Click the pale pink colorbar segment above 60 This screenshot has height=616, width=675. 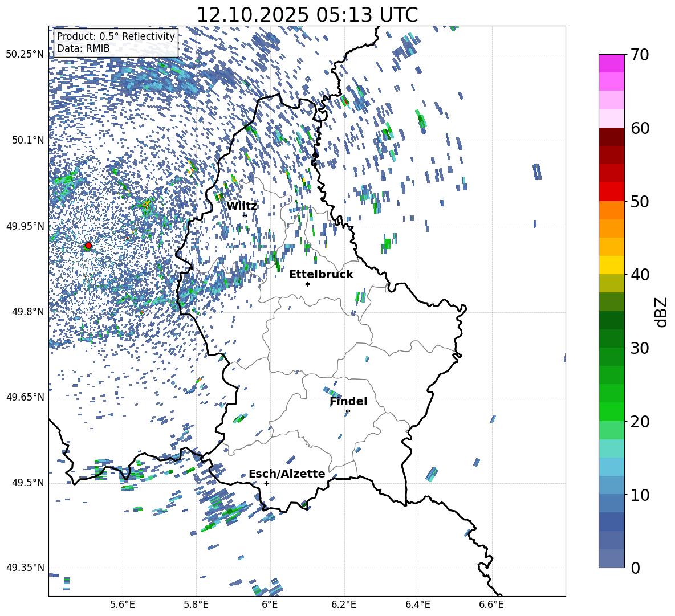(611, 119)
